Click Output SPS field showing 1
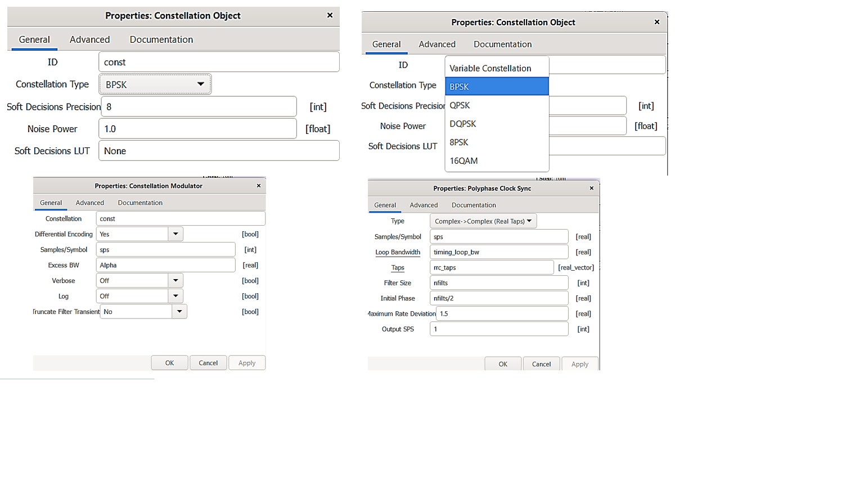 [499, 329]
